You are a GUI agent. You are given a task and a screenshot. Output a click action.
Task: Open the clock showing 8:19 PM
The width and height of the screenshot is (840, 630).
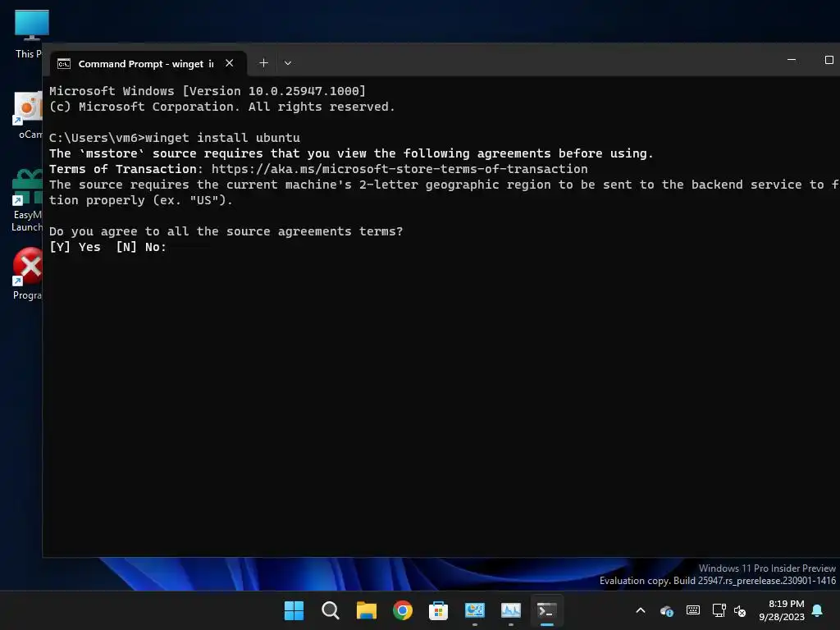(x=782, y=610)
